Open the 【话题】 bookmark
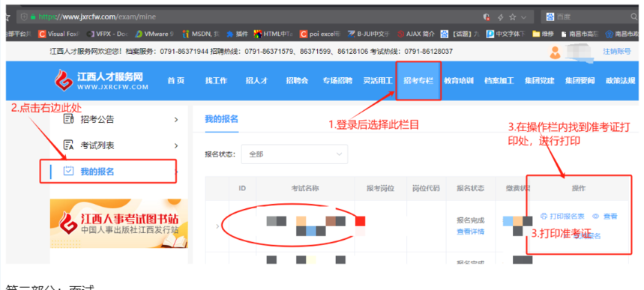This screenshot has width=644, height=290. [460, 34]
